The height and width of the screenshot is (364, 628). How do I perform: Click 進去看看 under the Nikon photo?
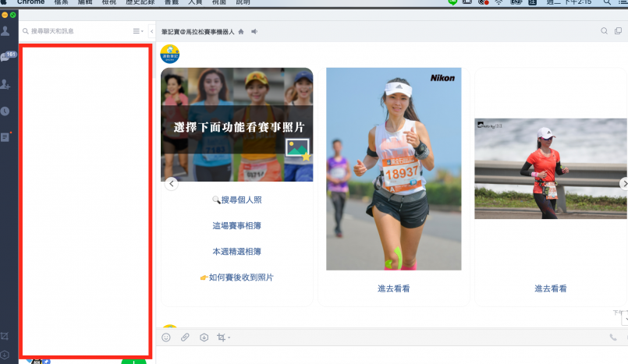tap(394, 289)
